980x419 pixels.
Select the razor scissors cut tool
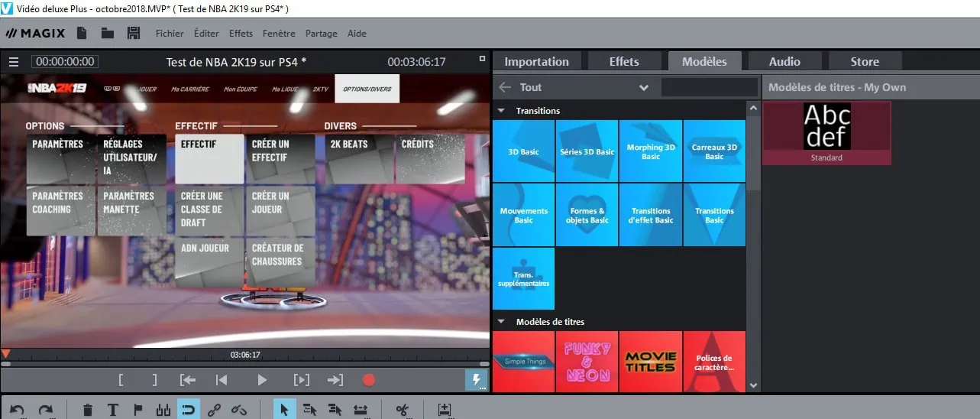[x=402, y=410]
